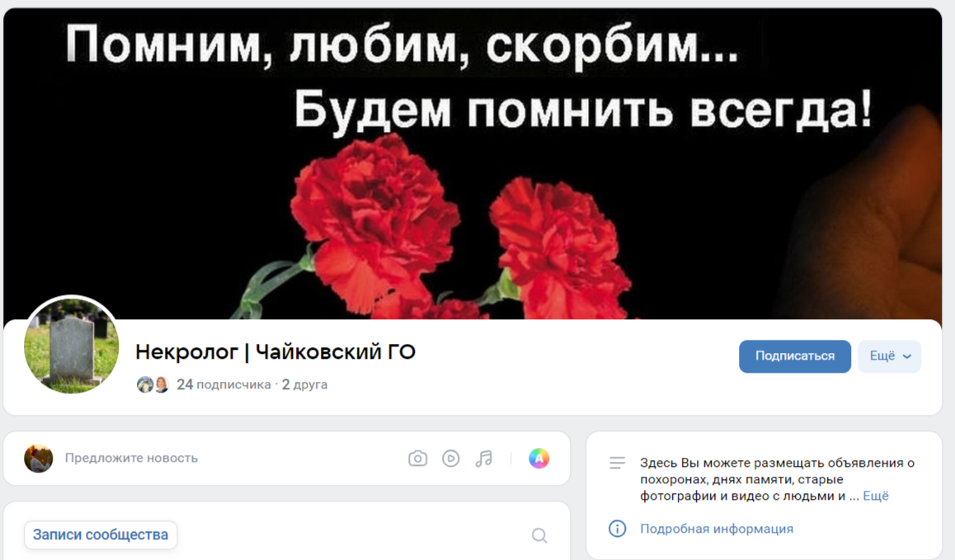The height and width of the screenshot is (560, 955).
Task: Open the second subscriber's small avatar
Action: click(x=162, y=384)
